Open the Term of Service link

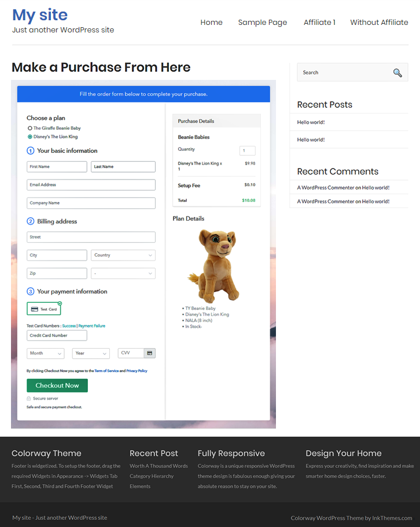click(106, 371)
